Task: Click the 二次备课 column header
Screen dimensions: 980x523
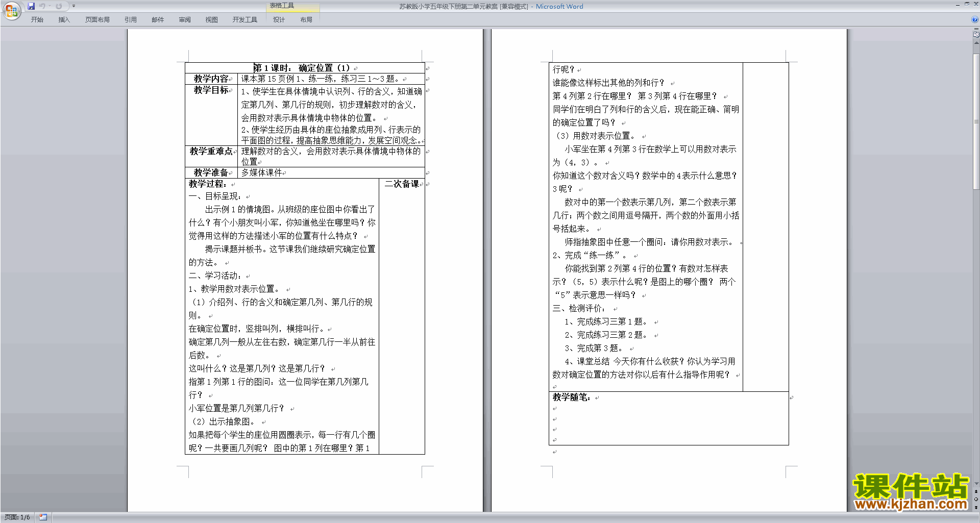Action: tap(402, 184)
